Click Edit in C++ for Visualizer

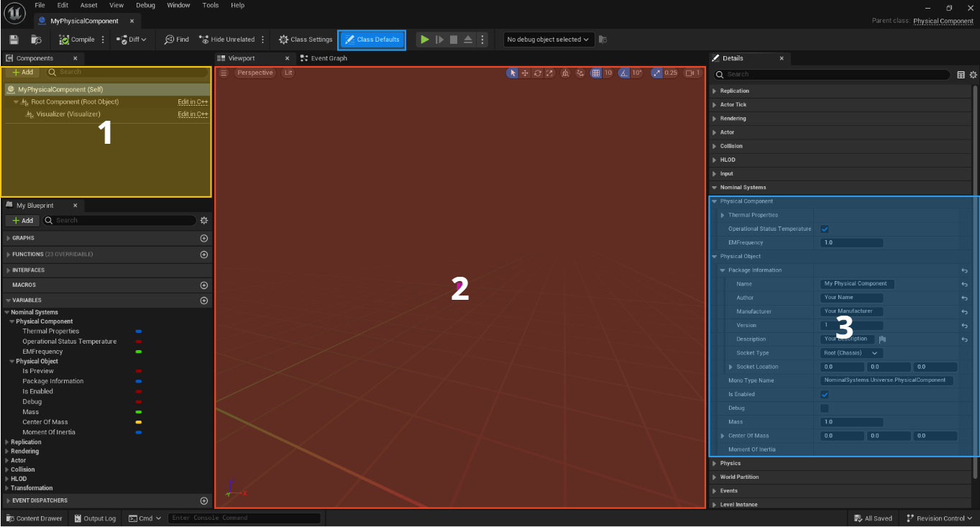(x=193, y=114)
